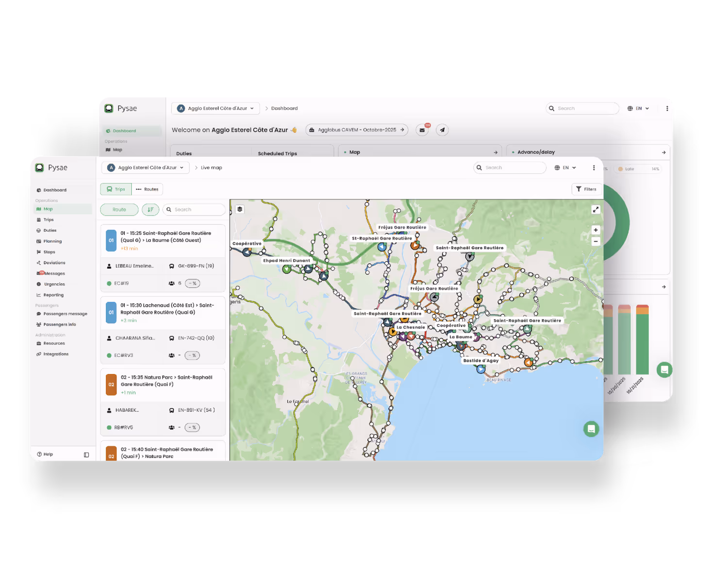Collapse the sidebar with the panel icon
This screenshot has height=582, width=728.
86,455
